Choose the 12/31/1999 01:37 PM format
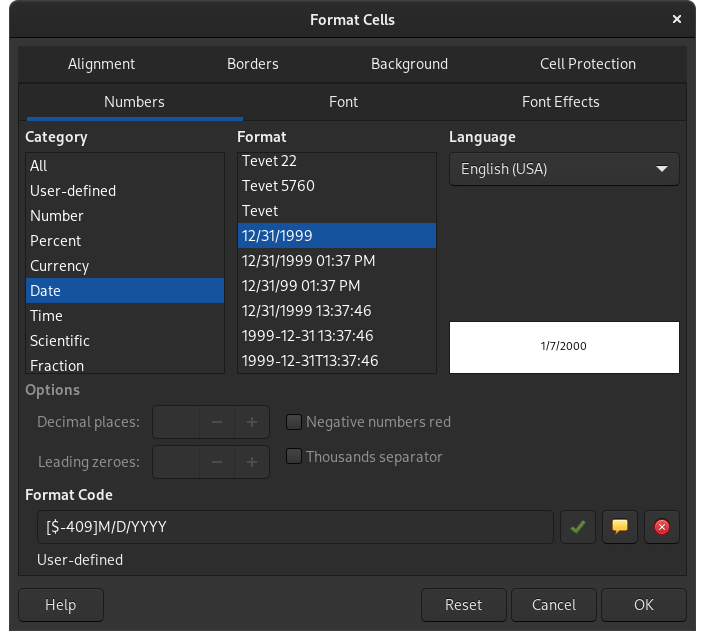The image size is (705, 640). click(337, 261)
